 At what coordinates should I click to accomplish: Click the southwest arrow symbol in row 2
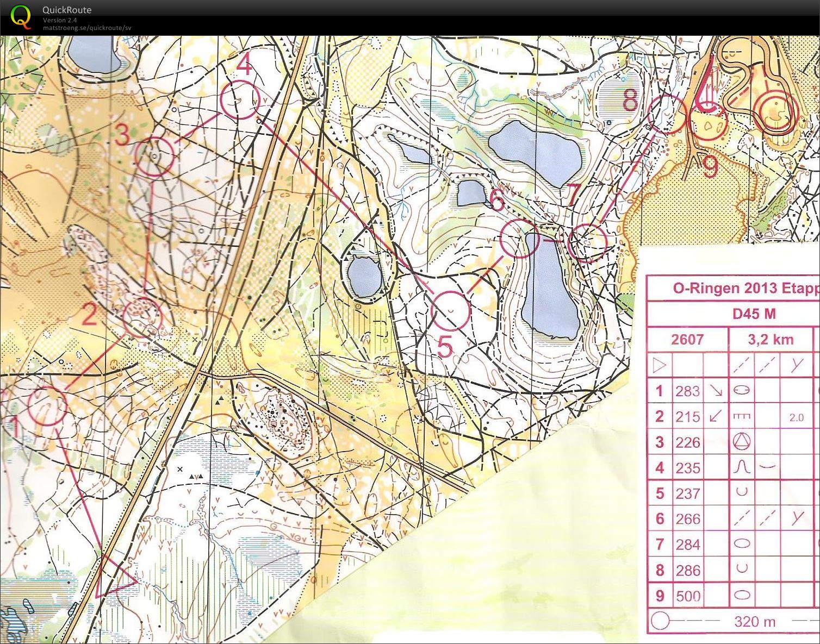click(x=716, y=417)
